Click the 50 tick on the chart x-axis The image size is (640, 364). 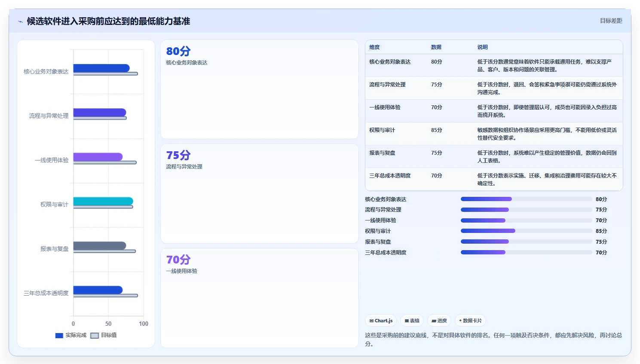(108, 324)
